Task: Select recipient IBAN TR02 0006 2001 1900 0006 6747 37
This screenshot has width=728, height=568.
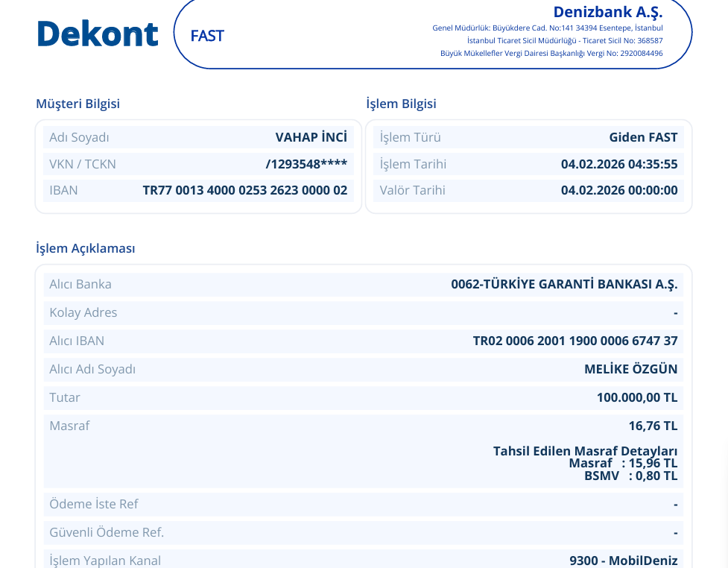Action: [x=575, y=341]
